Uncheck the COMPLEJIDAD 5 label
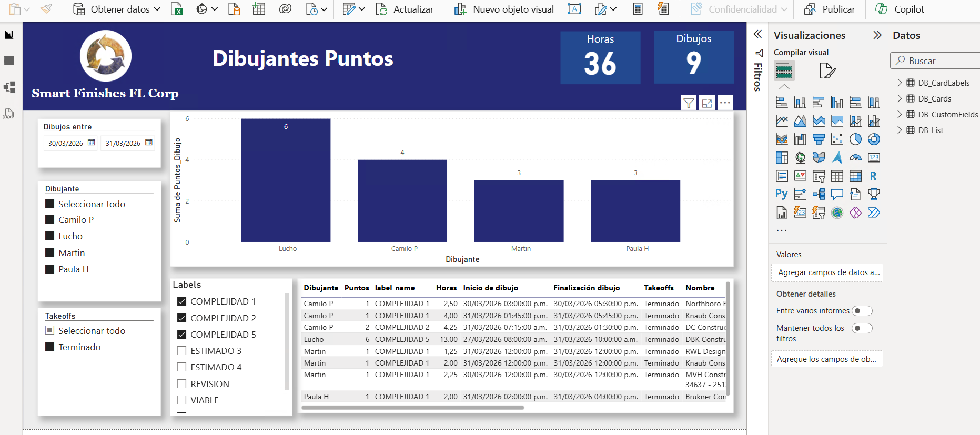Viewport: 980px width, 435px height. [182, 335]
